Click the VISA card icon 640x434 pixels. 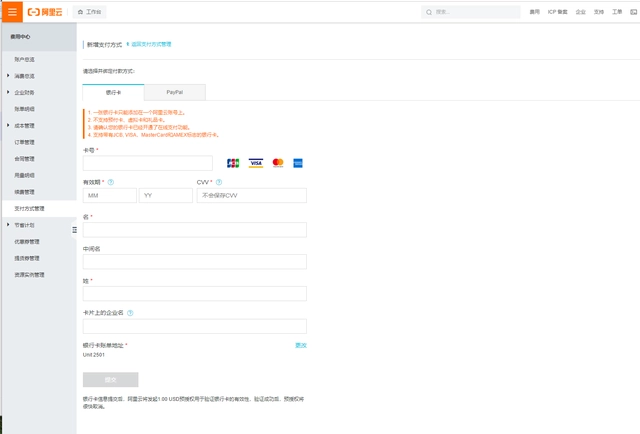click(x=255, y=163)
